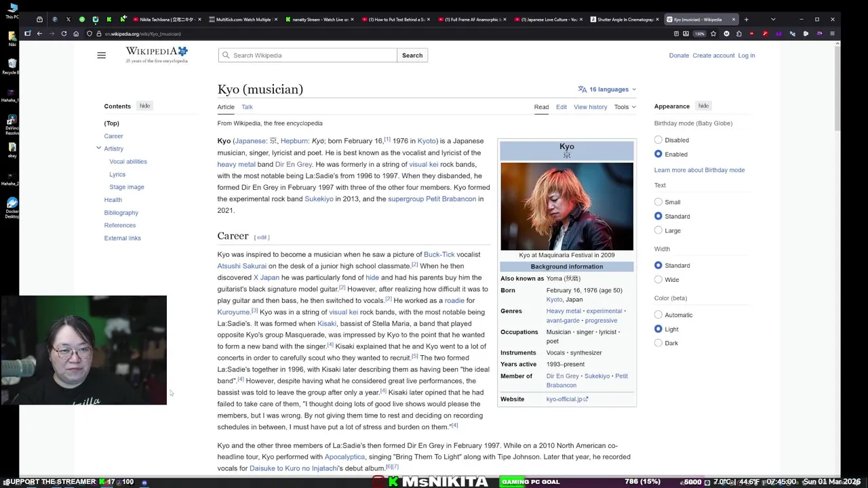Open the View history tab
Image resolution: width=868 pixels, height=488 pixels.
tap(591, 107)
